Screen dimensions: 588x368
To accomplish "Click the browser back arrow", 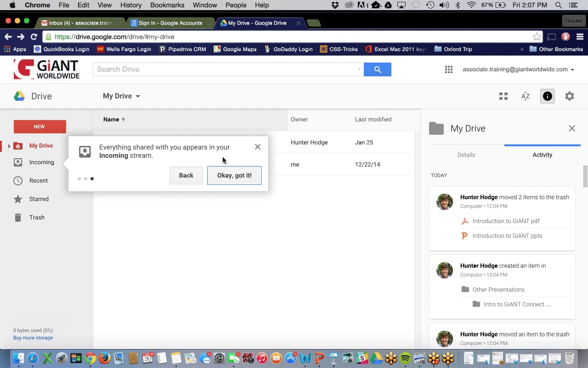I will pos(8,37).
